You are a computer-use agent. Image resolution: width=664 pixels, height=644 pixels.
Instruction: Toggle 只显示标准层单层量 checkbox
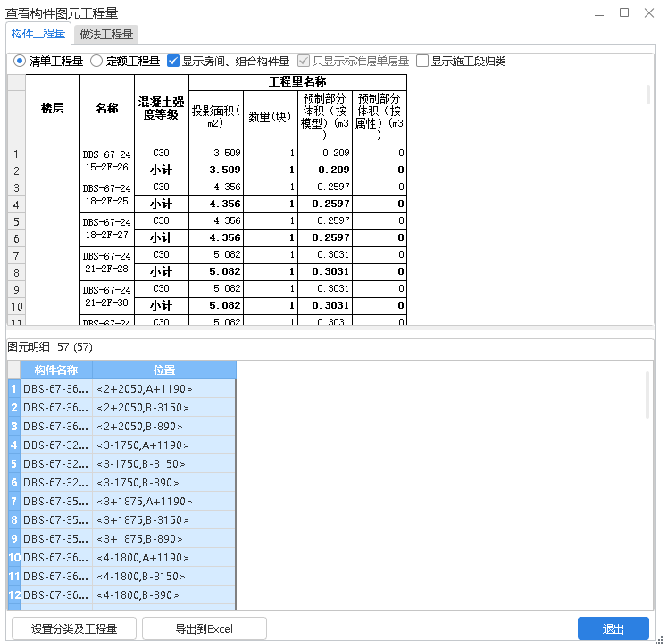[304, 61]
